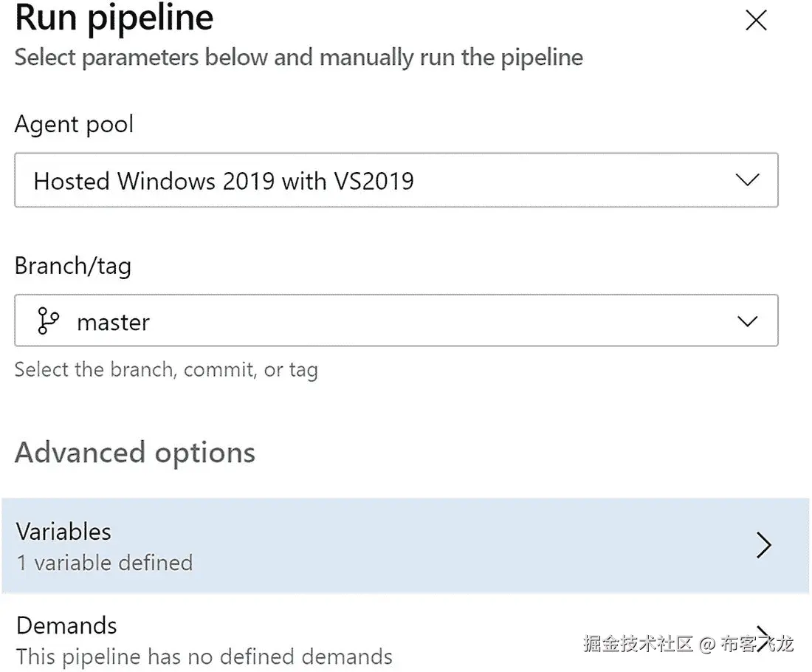
Task: Click the Agent pool label
Action: (x=74, y=124)
